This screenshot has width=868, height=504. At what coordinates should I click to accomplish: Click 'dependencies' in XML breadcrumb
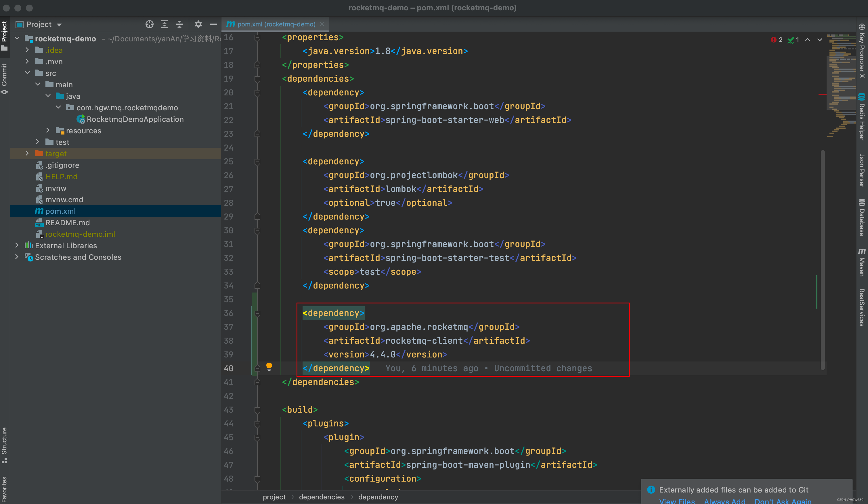[x=322, y=497]
